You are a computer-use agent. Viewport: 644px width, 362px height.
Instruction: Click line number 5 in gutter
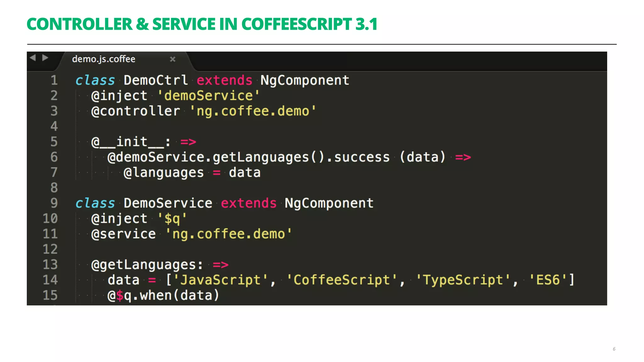[54, 142]
